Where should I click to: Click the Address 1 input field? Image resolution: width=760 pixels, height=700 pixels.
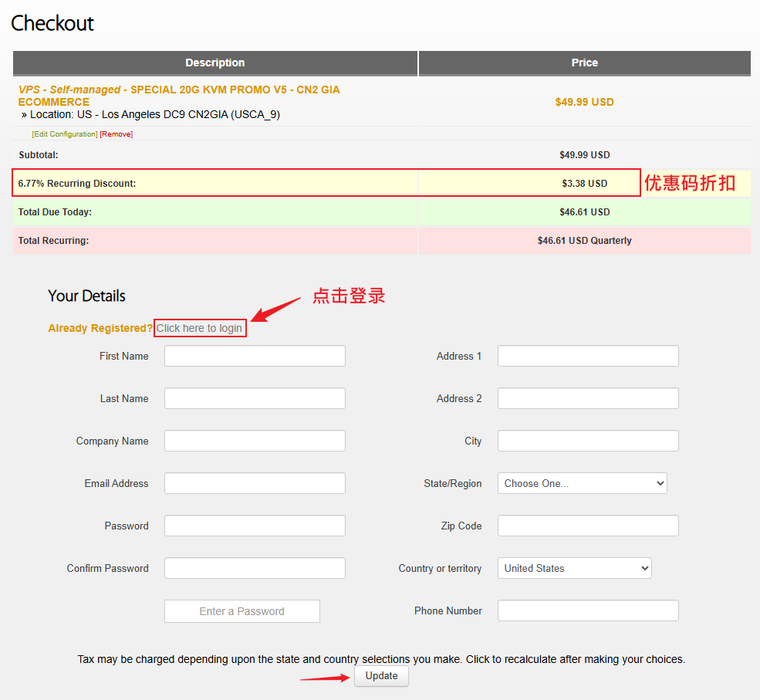[588, 356]
